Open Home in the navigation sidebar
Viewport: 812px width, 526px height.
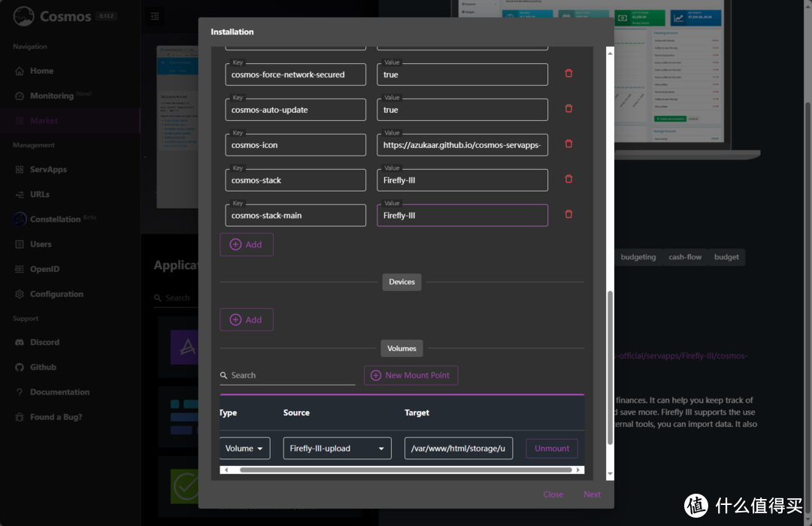coord(41,71)
